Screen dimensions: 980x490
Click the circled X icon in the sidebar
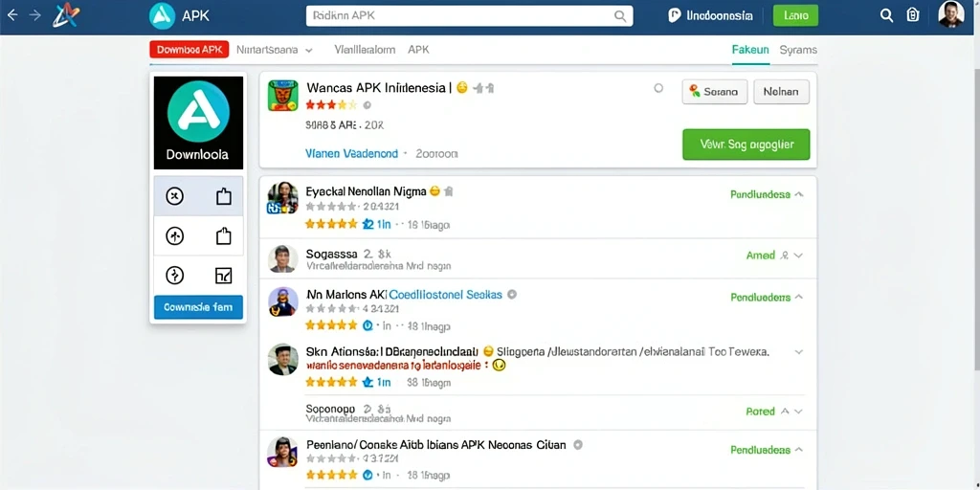(x=174, y=197)
